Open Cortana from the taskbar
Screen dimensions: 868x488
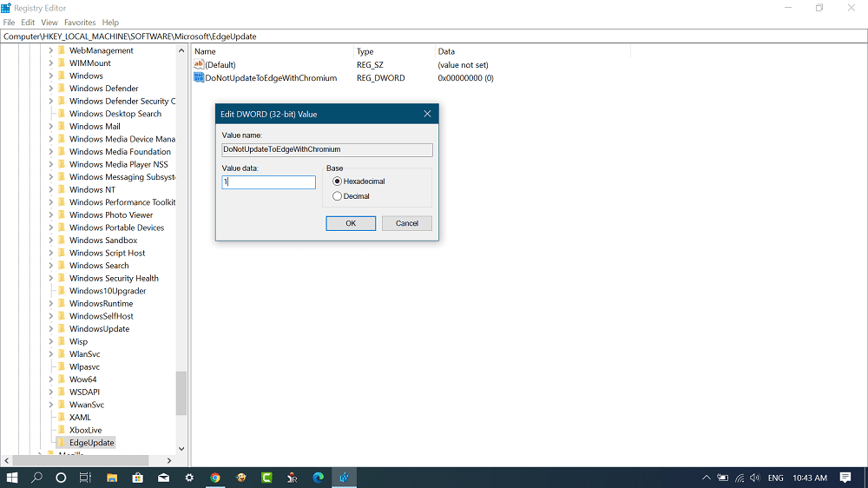coord(61,478)
